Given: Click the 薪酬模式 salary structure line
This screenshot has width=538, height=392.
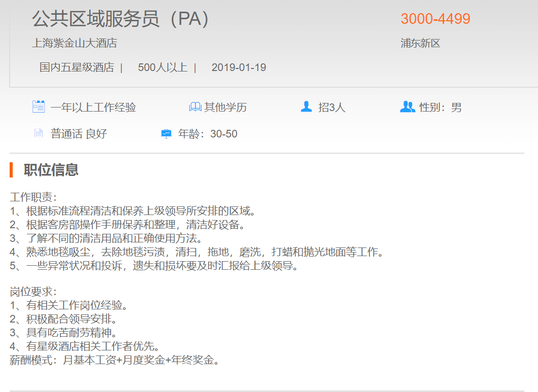Looking at the screenshot, I should point(115,361).
